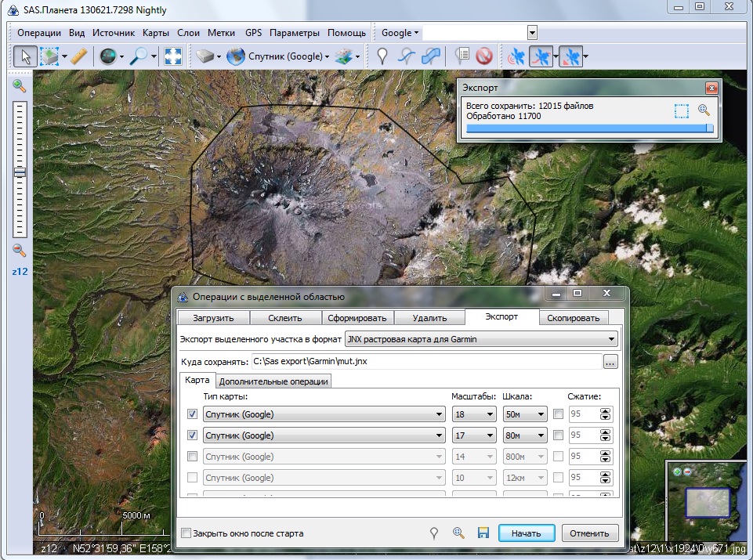753x560 pixels.
Task: Click the add placemark pin icon
Action: (x=382, y=56)
